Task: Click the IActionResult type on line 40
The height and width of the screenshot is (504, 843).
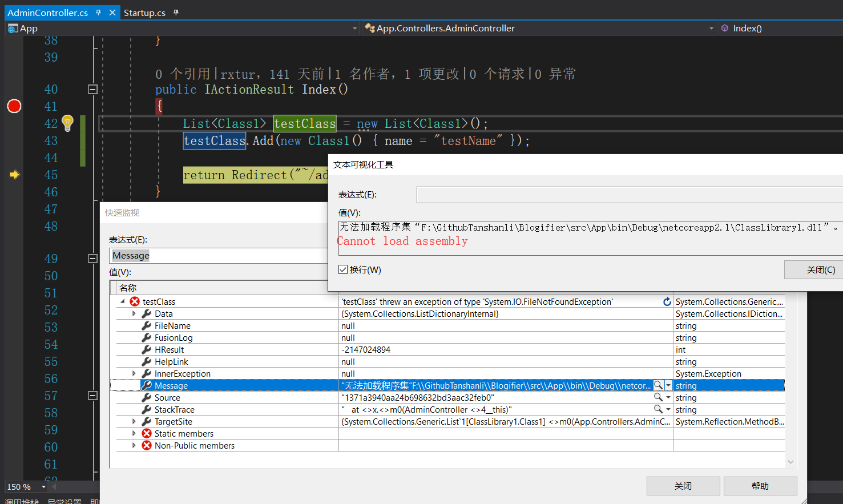Action: pyautogui.click(x=249, y=90)
